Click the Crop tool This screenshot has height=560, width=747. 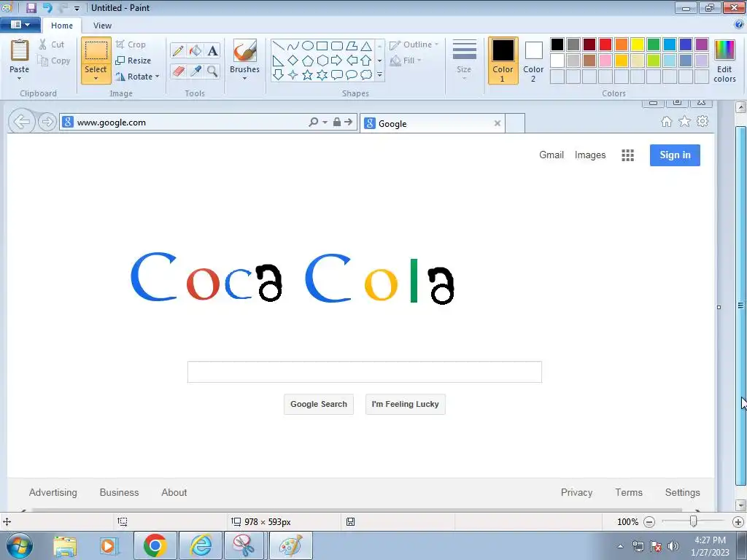click(x=131, y=44)
